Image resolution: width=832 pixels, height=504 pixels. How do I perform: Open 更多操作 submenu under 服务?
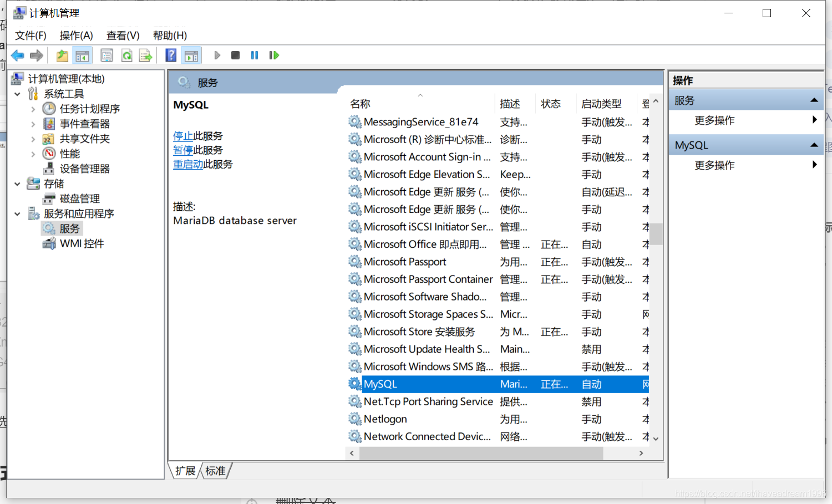point(746,120)
